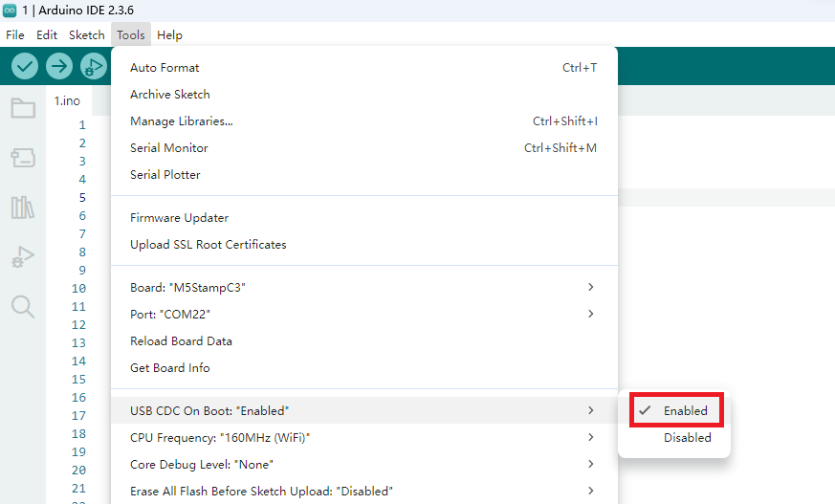The width and height of the screenshot is (835, 504).
Task: Open the Boards Manager sidebar icon
Action: pyautogui.click(x=23, y=158)
